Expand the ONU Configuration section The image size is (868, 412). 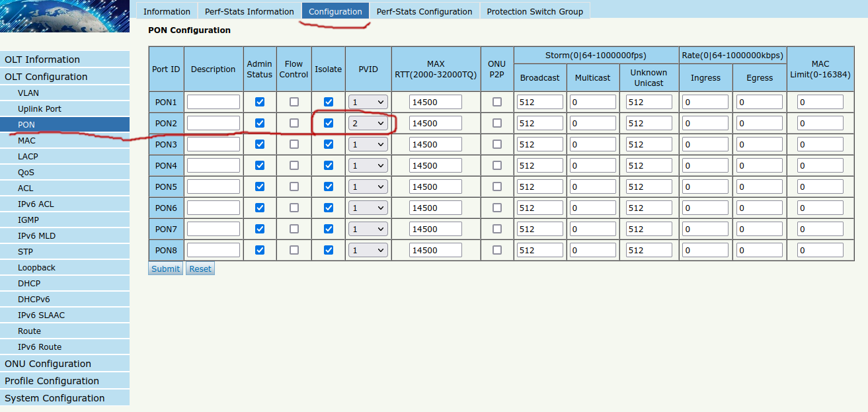48,364
